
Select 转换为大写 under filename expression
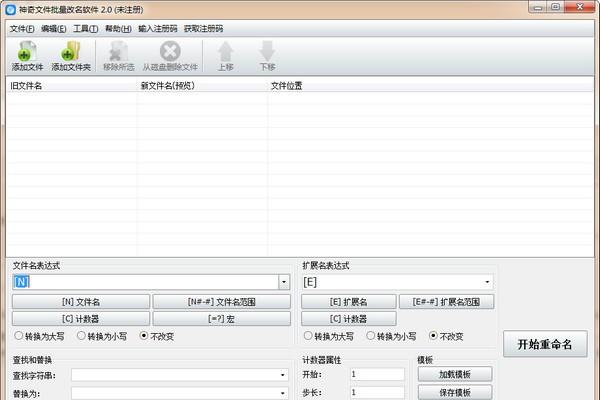17,336
